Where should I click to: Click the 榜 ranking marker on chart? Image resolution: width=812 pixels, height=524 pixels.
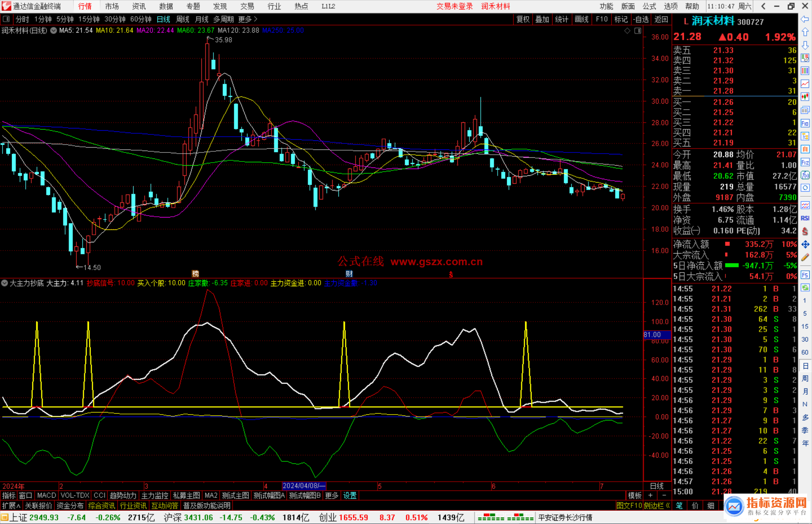tap(195, 273)
